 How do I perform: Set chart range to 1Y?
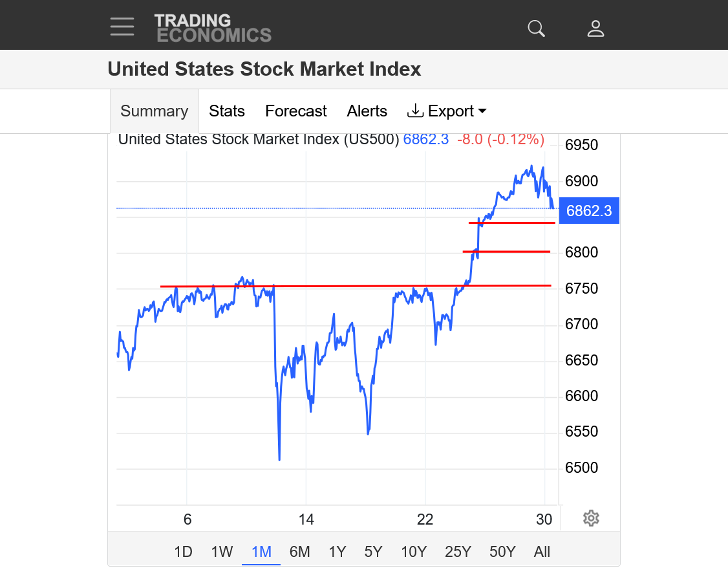click(337, 552)
